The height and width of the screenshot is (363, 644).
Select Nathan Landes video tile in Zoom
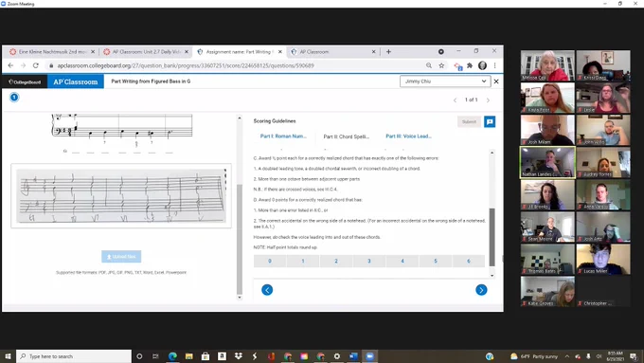(547, 162)
